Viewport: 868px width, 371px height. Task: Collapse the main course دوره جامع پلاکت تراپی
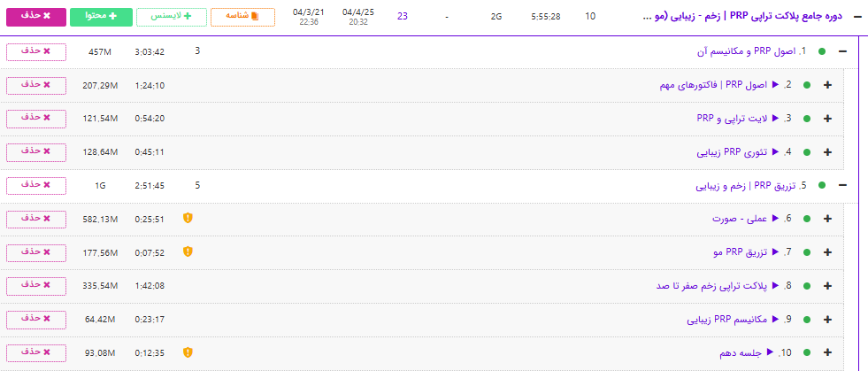(x=856, y=17)
